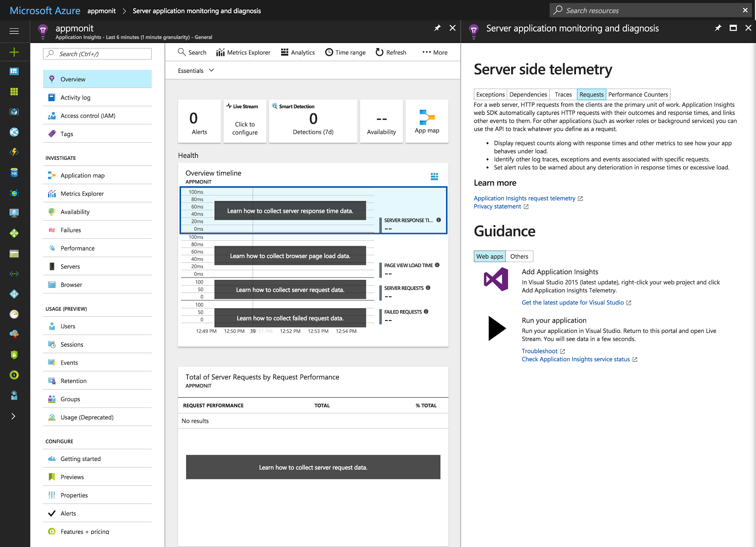Open Tags menu item
Screen dimensions: 756x547
pos(97,134)
